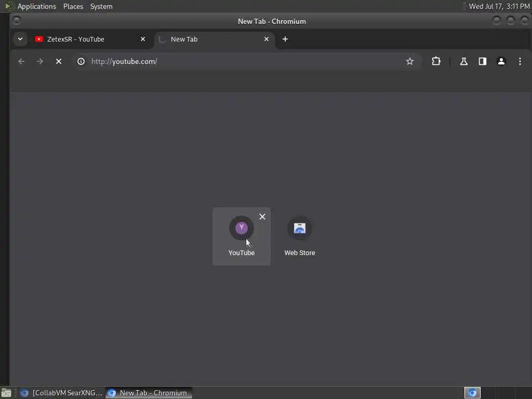
Task: Open the Places menu
Action: [73, 6]
